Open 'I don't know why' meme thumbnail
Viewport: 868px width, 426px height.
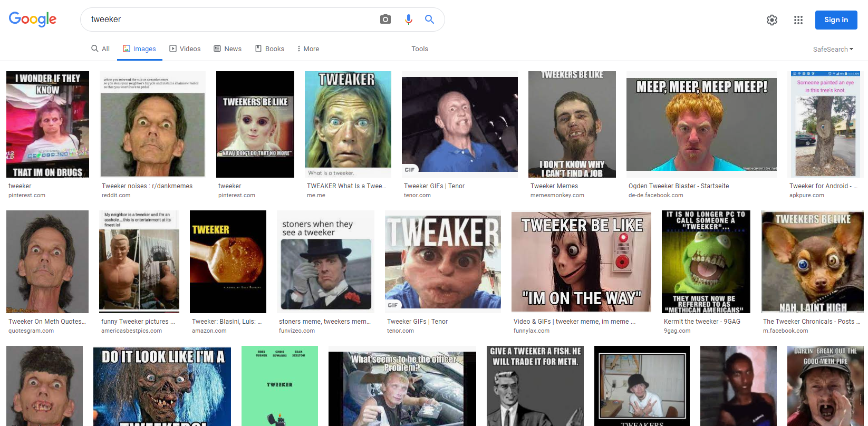(572, 124)
